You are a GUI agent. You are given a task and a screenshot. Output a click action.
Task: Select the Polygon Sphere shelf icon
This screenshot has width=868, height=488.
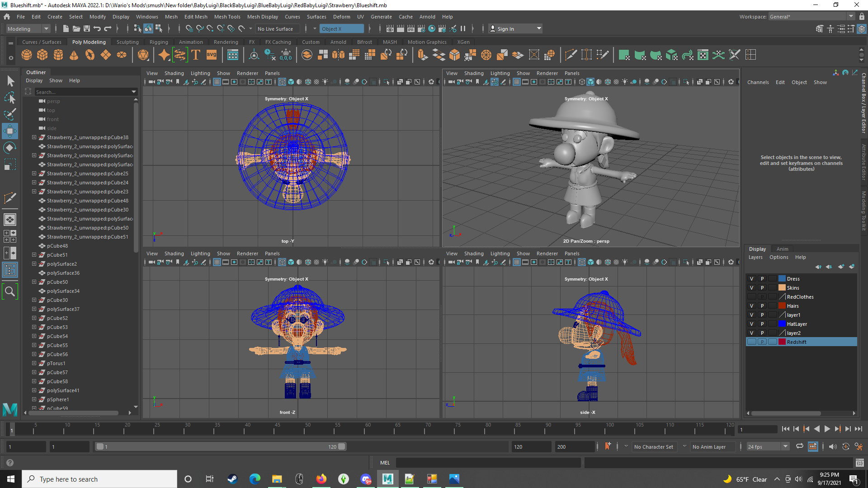click(x=27, y=55)
